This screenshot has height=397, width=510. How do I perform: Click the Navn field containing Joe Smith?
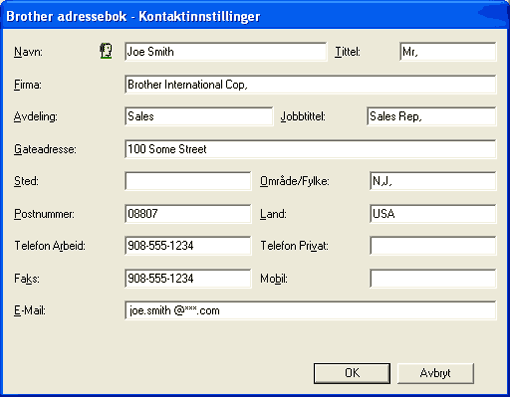click(226, 52)
